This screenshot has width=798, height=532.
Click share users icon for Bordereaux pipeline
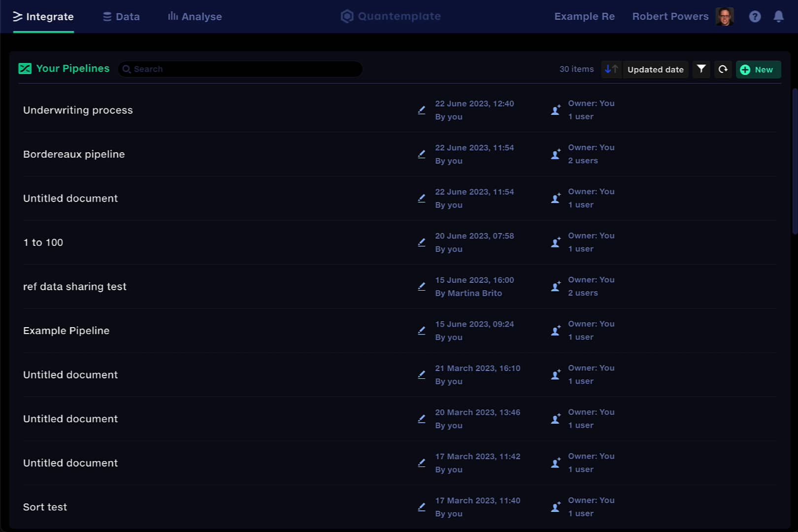556,154
